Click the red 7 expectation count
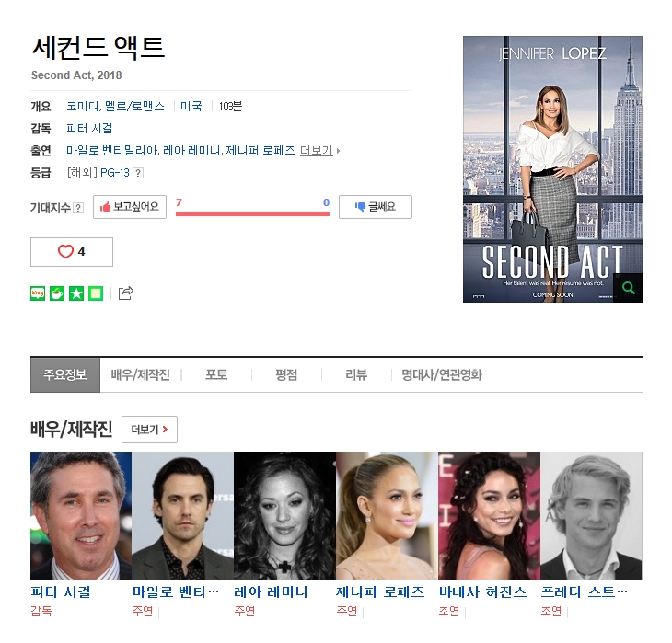672x643 pixels. pyautogui.click(x=179, y=202)
